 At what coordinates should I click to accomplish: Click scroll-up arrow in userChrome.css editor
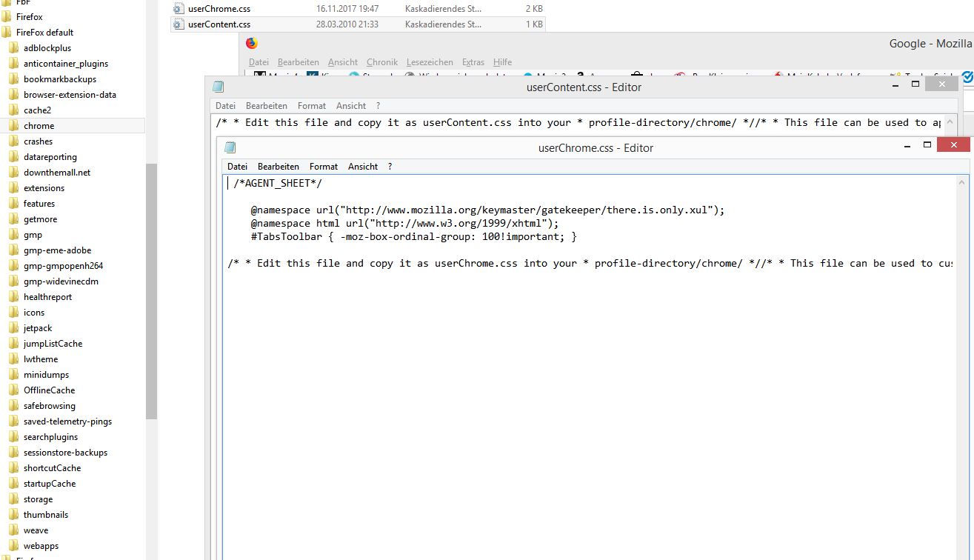[962, 182]
